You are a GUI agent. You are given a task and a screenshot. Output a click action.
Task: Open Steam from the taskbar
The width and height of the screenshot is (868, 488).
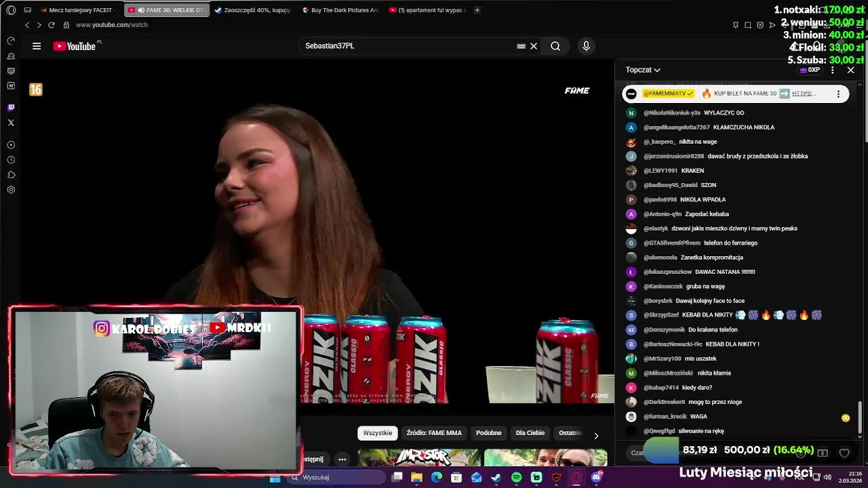(x=496, y=477)
